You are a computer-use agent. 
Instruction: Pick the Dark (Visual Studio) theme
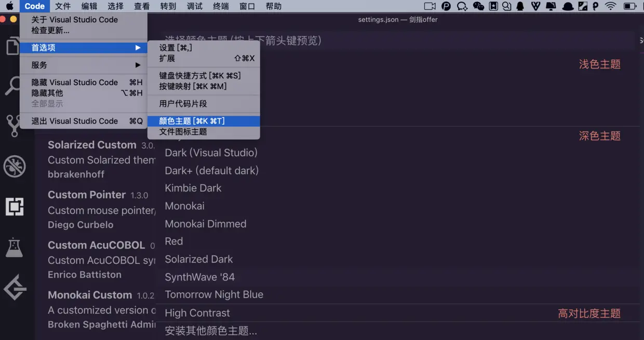click(397, 153)
